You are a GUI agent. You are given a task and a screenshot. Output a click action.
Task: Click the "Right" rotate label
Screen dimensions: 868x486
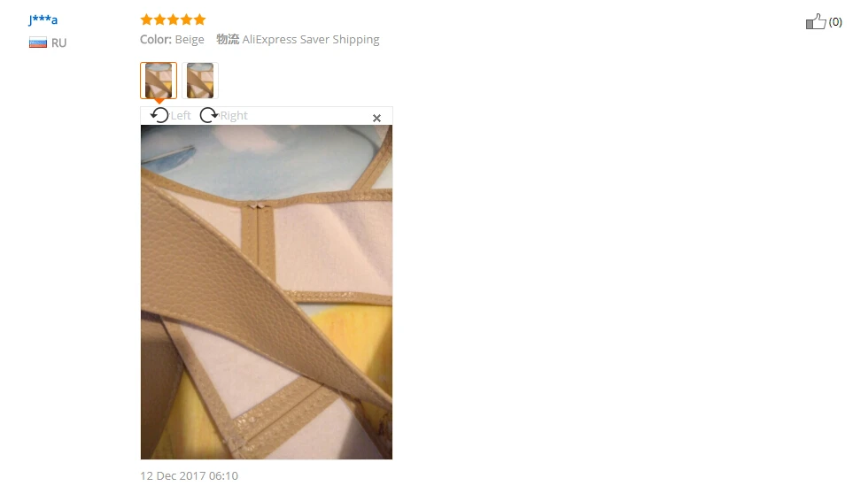(x=234, y=116)
